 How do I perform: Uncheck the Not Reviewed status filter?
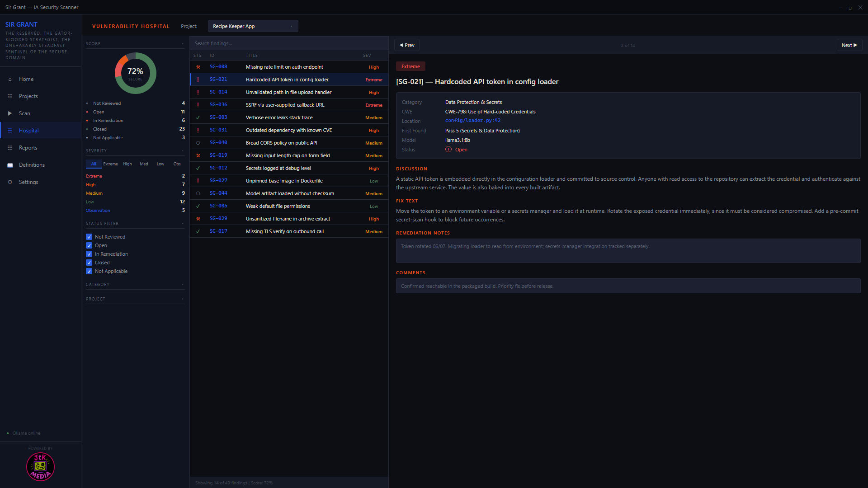(x=89, y=237)
